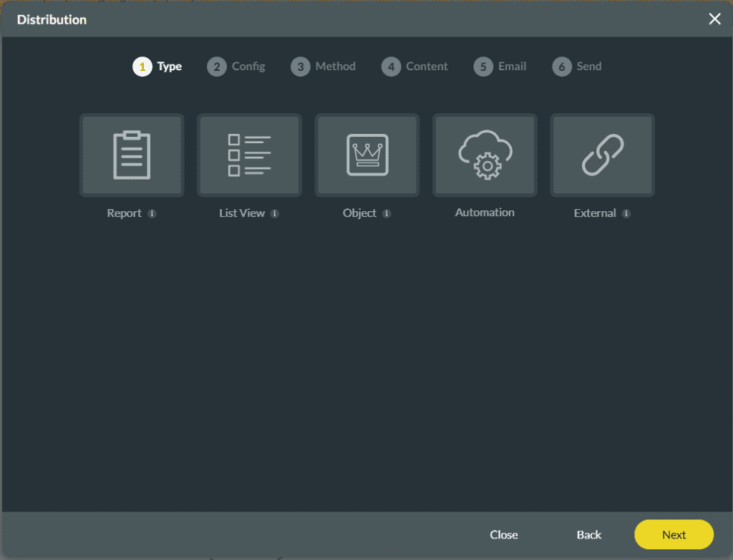Select the Report distribution type icon
Image resolution: width=733 pixels, height=560 pixels.
pos(132,155)
